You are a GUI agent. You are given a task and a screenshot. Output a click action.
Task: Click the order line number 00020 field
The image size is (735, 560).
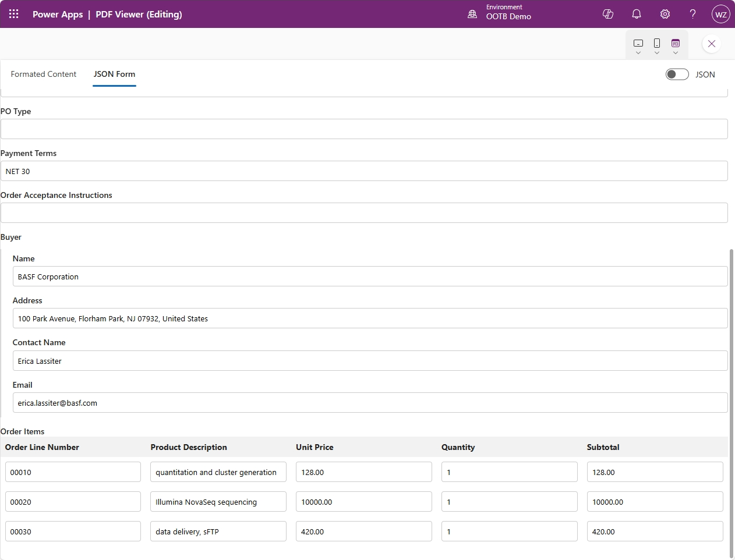73,501
